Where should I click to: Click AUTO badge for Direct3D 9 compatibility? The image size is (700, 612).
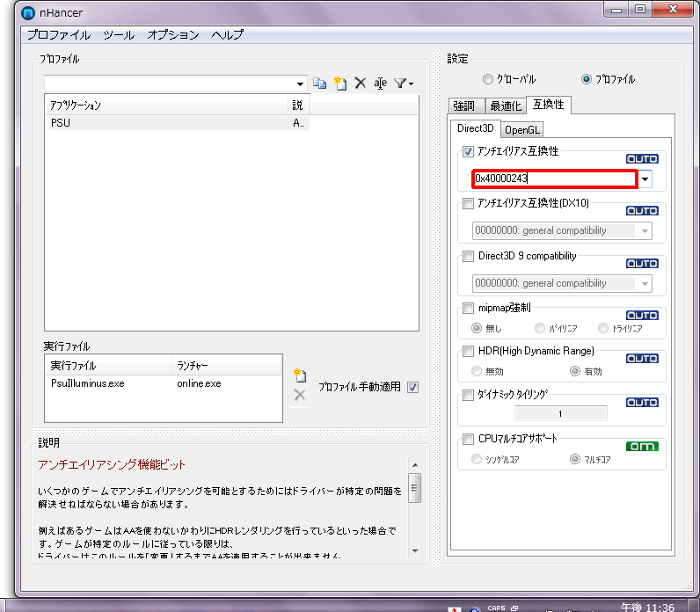click(x=642, y=264)
